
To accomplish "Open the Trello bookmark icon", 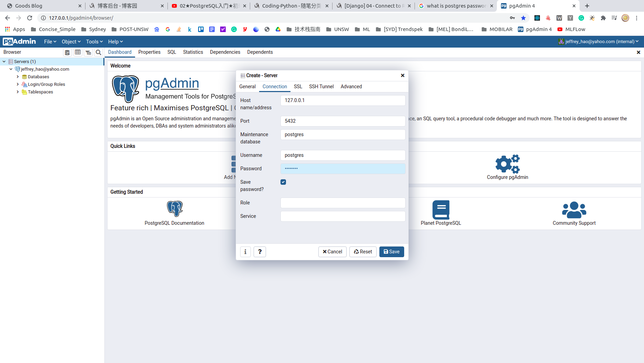I will pos(201,29).
